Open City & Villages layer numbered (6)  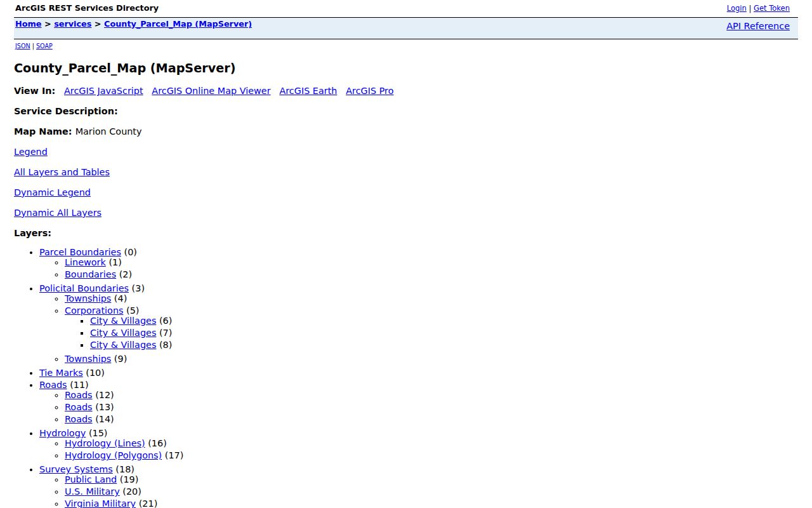(123, 321)
